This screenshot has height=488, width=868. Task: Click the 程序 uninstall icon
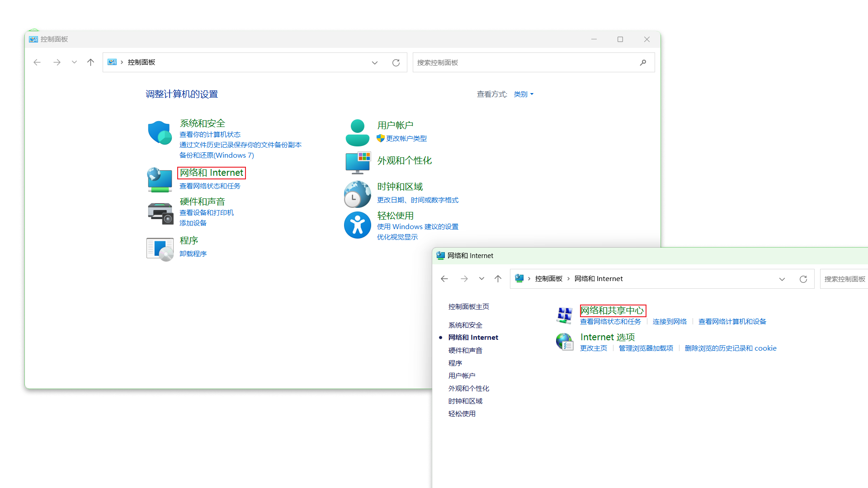pos(159,249)
